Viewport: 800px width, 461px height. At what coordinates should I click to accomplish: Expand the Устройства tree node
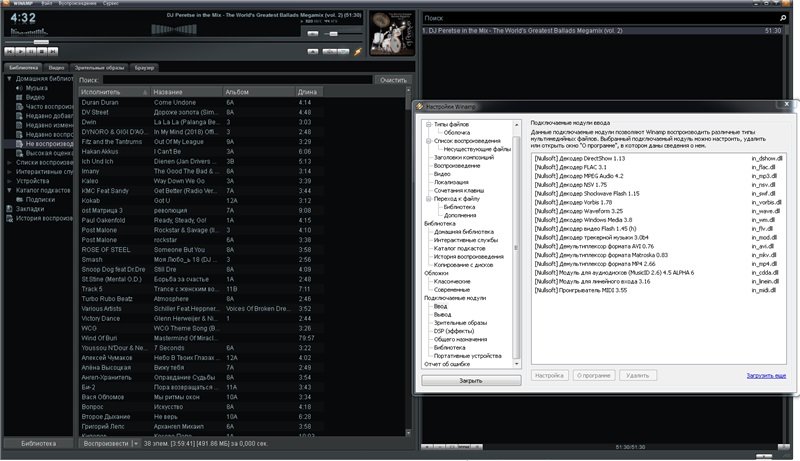tap(9, 181)
